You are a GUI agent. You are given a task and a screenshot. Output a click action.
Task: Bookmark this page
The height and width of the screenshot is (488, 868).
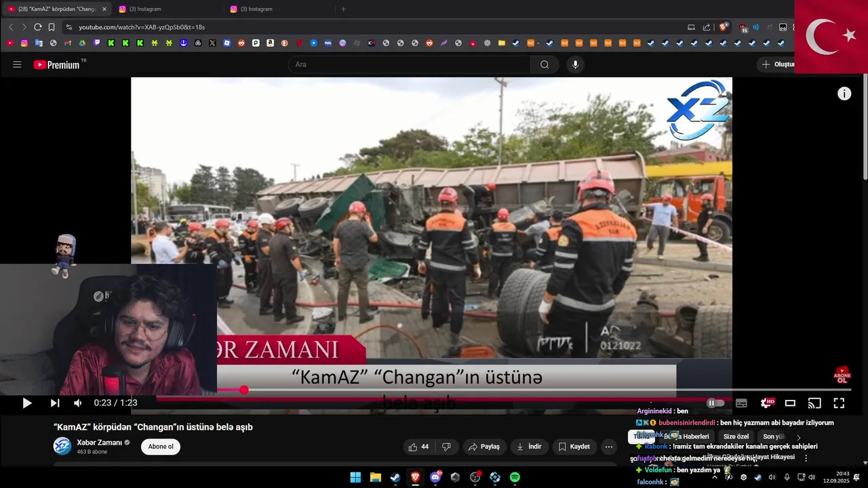[x=52, y=27]
